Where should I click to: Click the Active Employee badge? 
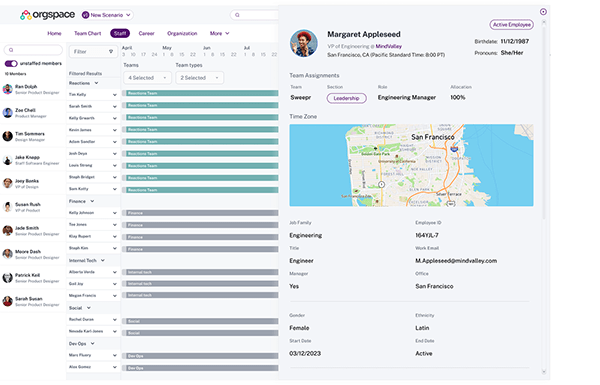512,24
